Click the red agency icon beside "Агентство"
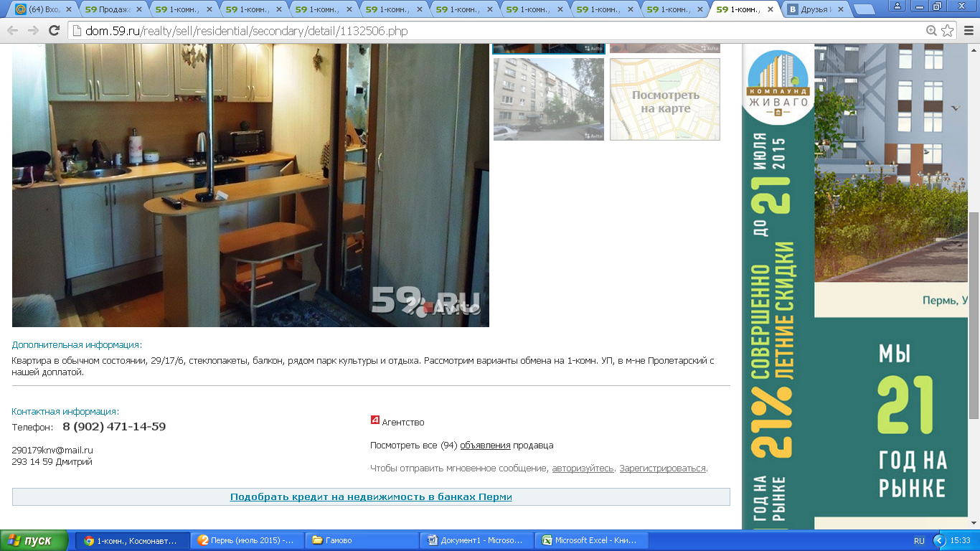Image resolution: width=980 pixels, height=551 pixels. pos(374,420)
